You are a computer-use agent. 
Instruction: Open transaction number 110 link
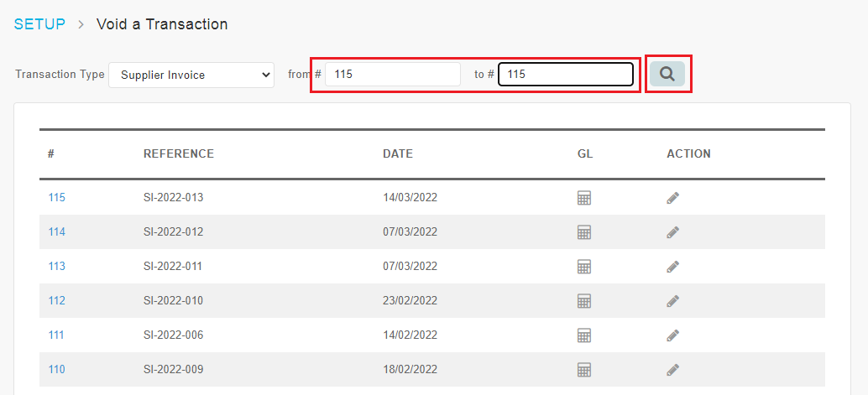pyautogui.click(x=56, y=369)
